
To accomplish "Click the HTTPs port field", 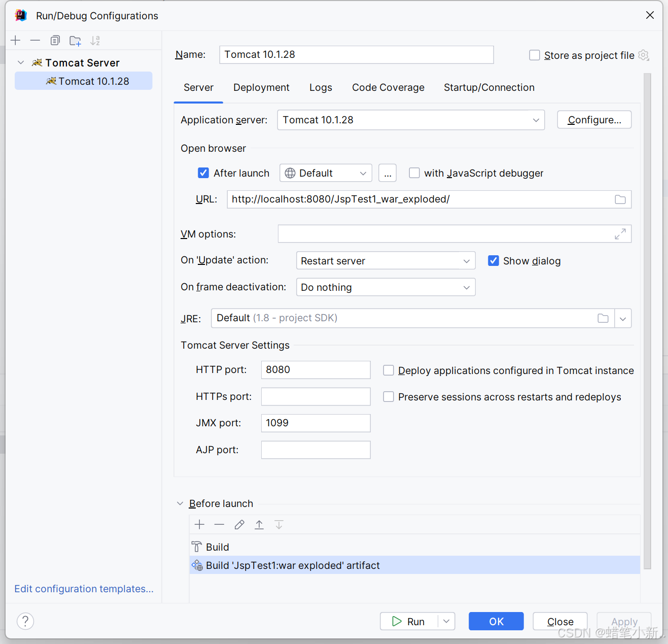I will point(315,396).
